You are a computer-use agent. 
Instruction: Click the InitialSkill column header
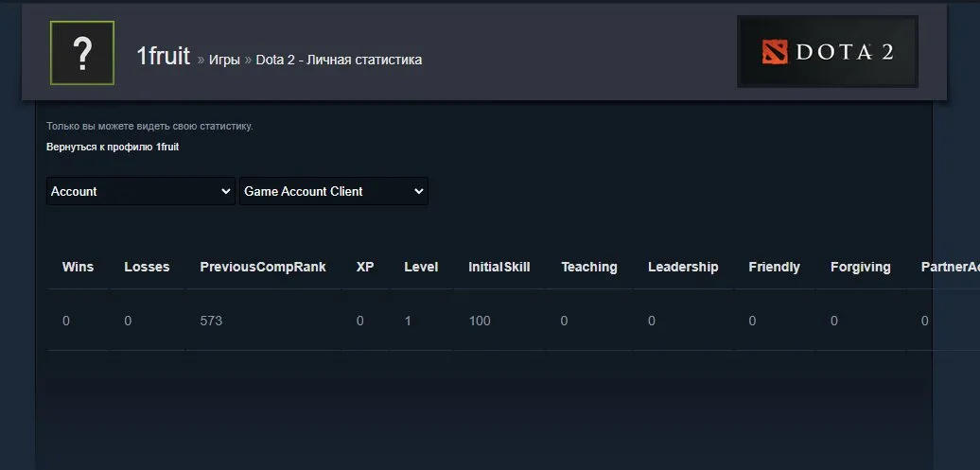499,267
